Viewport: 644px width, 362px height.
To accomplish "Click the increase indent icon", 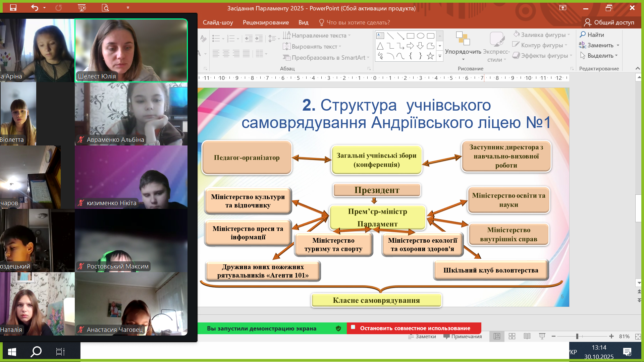I will pos(259,38).
